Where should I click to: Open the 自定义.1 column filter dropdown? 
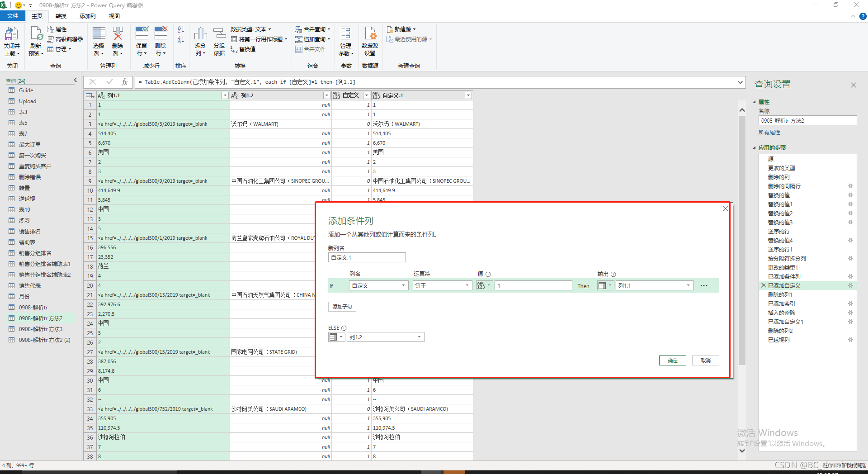pos(468,95)
